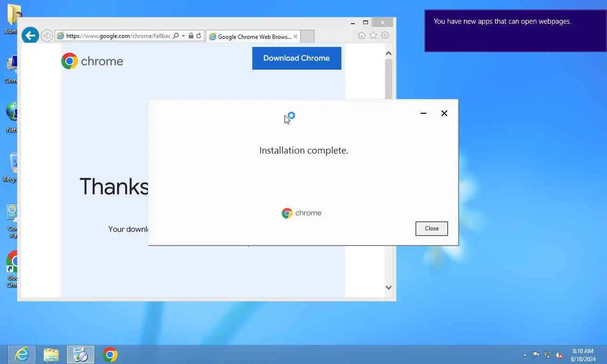Click the address bar search magnifier icon
Viewport: 607px width, 364px height.
tap(176, 36)
